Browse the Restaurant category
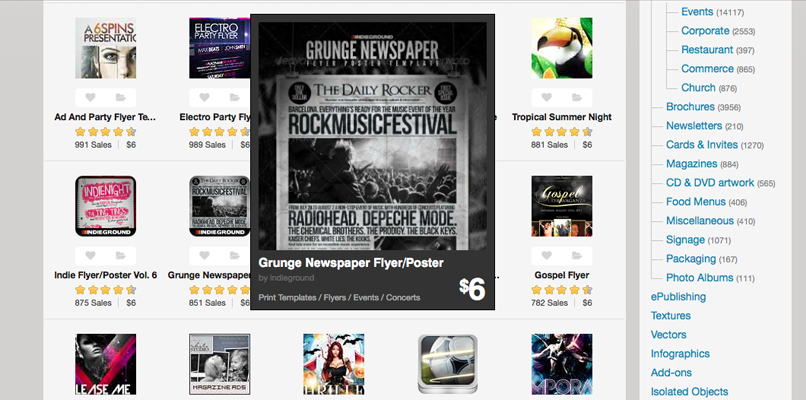 click(707, 50)
